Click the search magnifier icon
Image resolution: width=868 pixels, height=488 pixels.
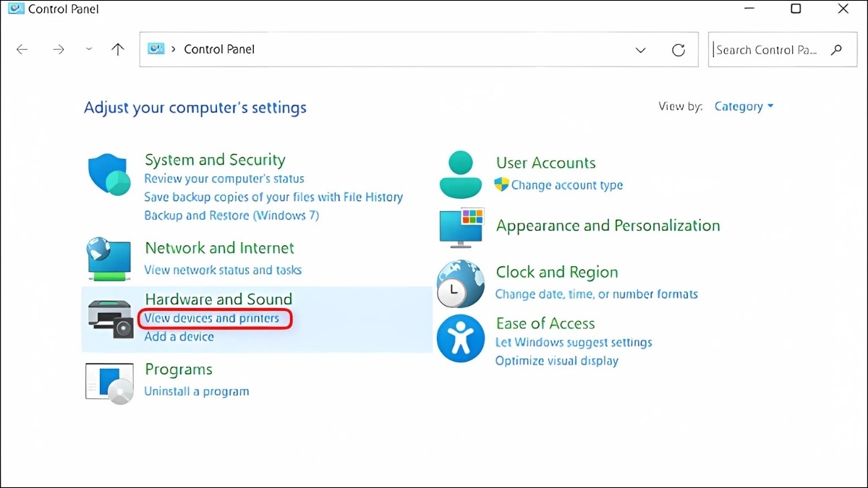pos(837,50)
